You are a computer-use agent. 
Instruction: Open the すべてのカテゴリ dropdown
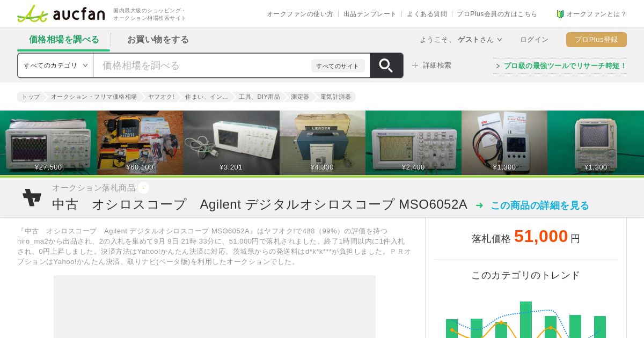pyautogui.click(x=56, y=65)
